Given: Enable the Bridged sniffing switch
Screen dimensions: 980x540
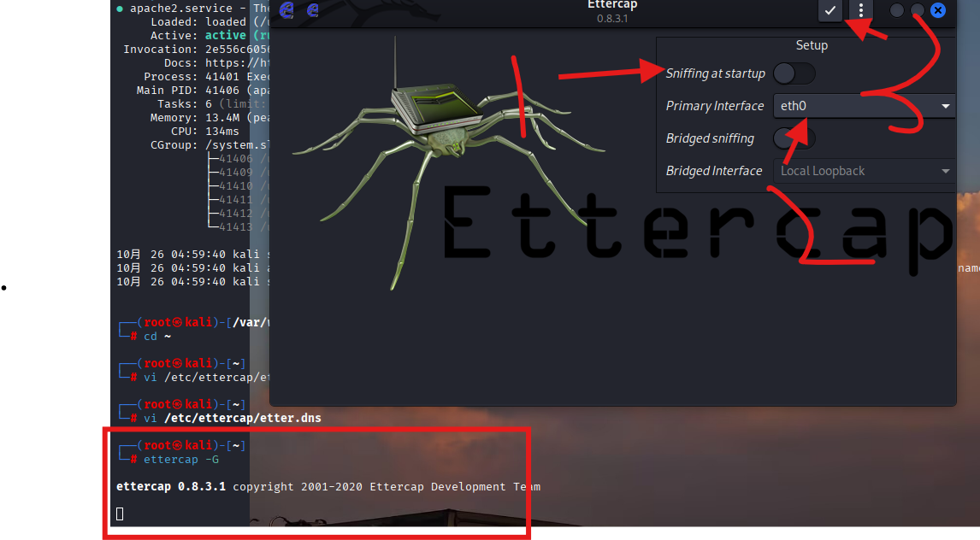Looking at the screenshot, I should 794,138.
